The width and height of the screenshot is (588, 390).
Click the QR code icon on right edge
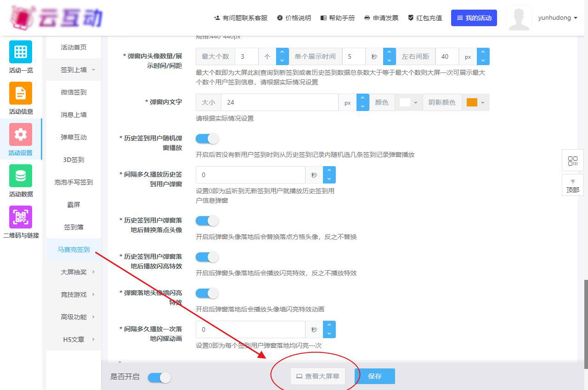point(572,161)
